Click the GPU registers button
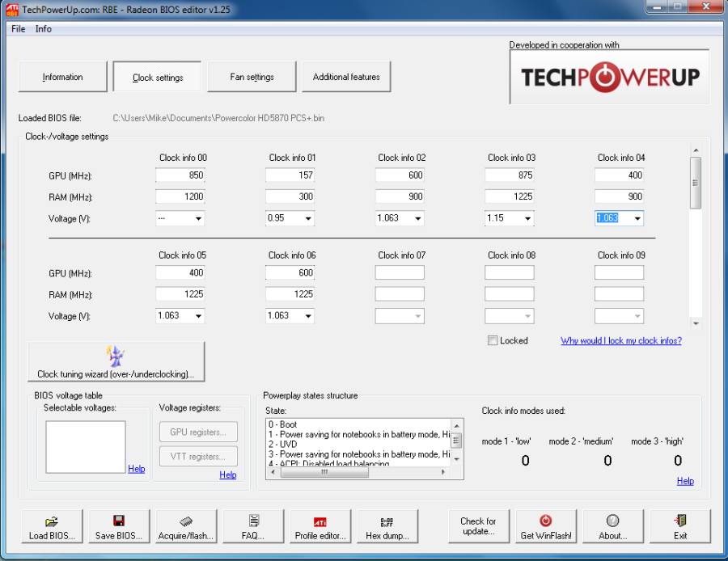The height and width of the screenshot is (561, 728). pyautogui.click(x=198, y=432)
